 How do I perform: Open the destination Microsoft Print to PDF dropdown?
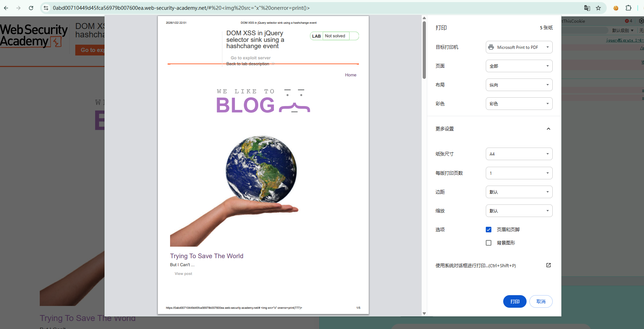pos(519,47)
